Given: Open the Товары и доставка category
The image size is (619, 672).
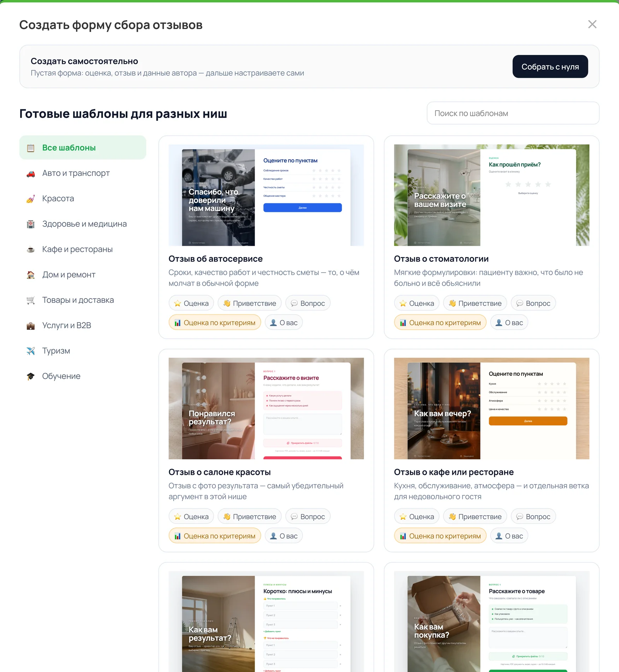Looking at the screenshot, I should click(83, 300).
